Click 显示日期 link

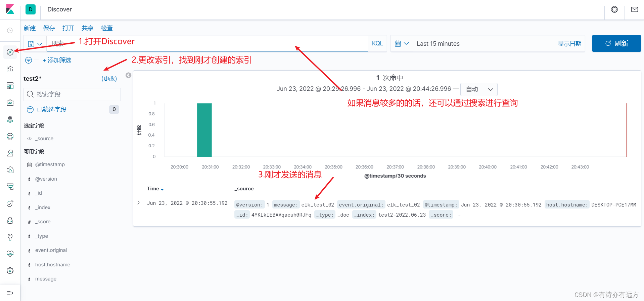point(569,44)
